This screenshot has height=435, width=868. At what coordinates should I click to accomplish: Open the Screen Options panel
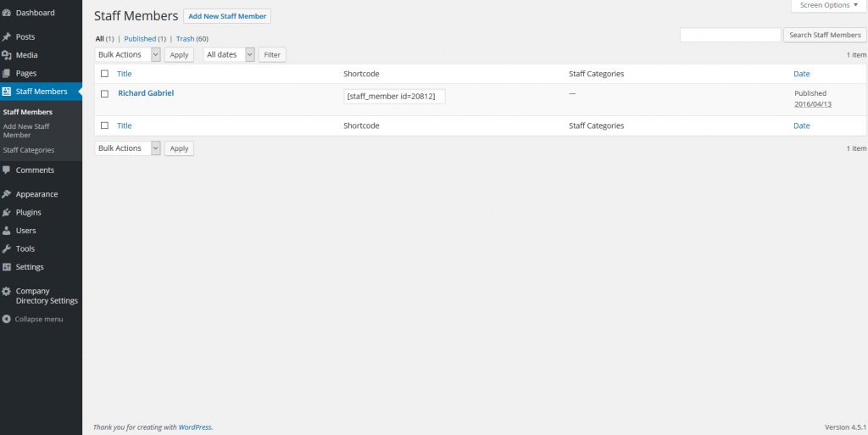(x=829, y=5)
